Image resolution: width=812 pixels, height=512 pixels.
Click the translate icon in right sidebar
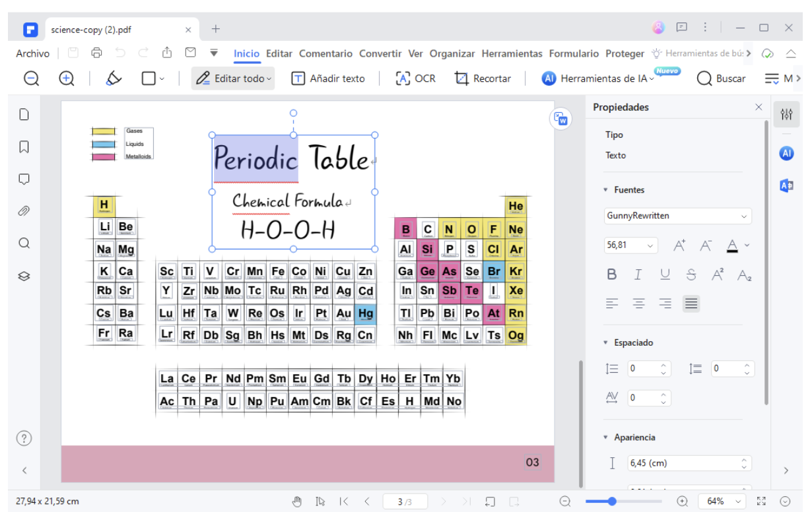pyautogui.click(x=786, y=186)
